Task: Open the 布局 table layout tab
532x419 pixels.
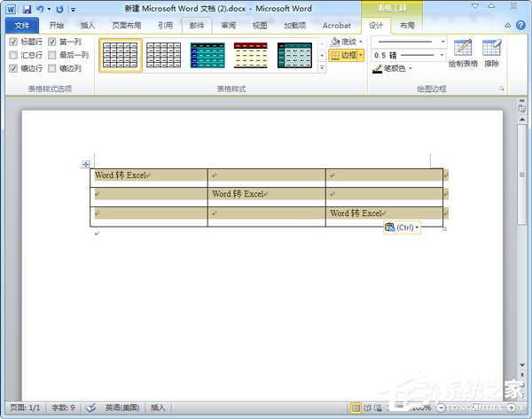Action: click(x=407, y=26)
